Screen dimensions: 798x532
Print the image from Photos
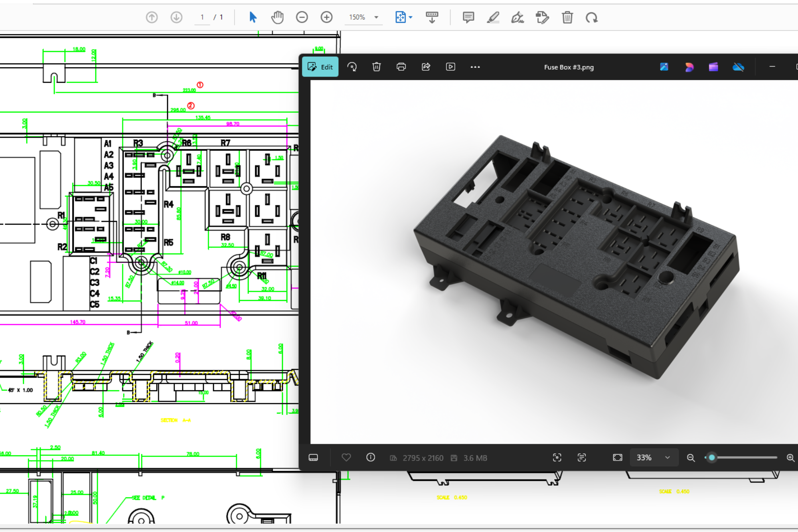click(x=401, y=67)
